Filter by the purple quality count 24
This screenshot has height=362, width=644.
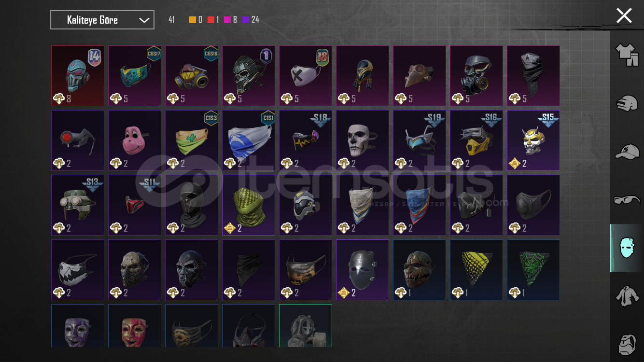pos(251,20)
